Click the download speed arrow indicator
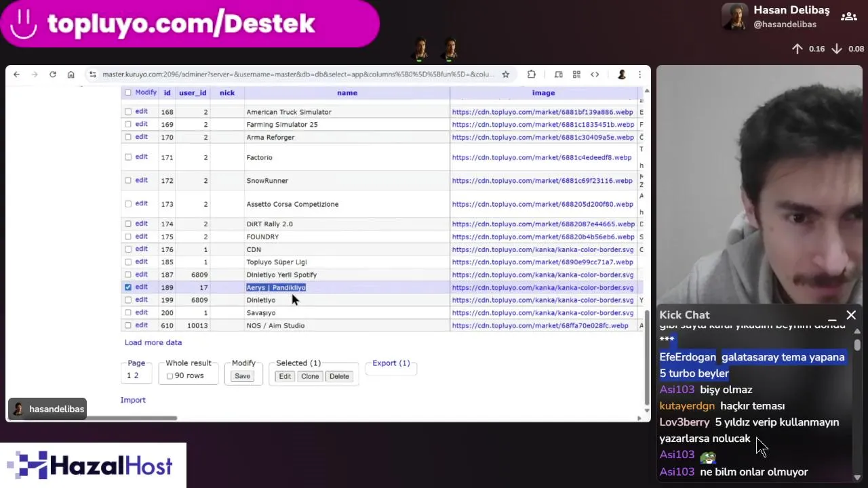Viewport: 868px width, 488px height. (837, 49)
